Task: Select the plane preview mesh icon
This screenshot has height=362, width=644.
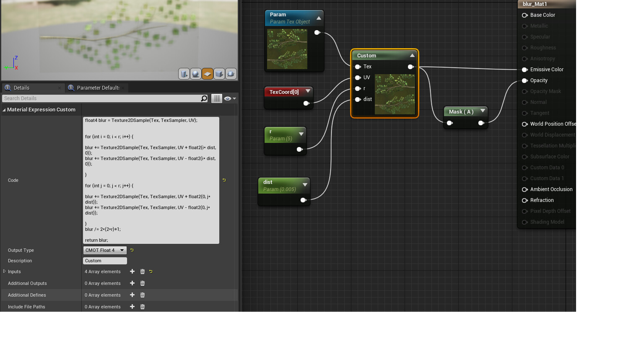Action: point(207,74)
